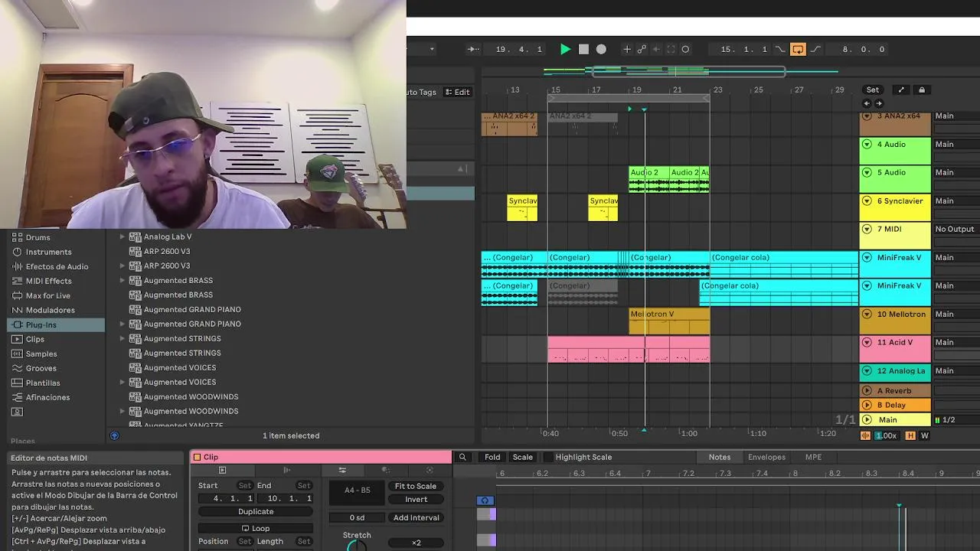Expand the Analog Lab V plug-in
This screenshot has width=980, height=551.
(122, 236)
